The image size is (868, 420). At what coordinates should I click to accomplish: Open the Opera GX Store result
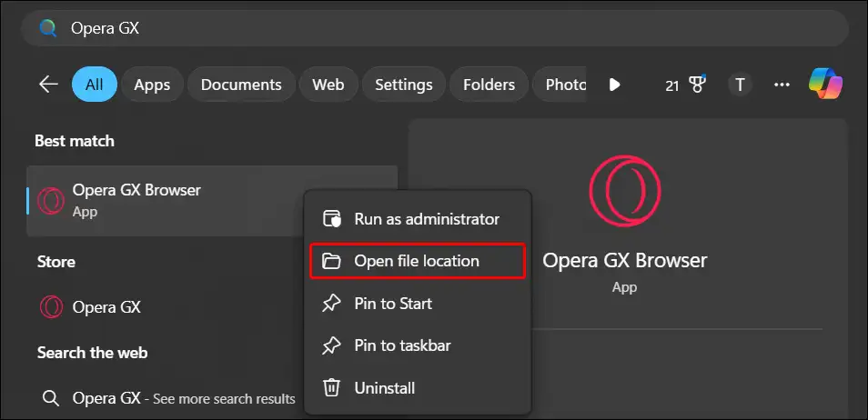tap(167, 307)
